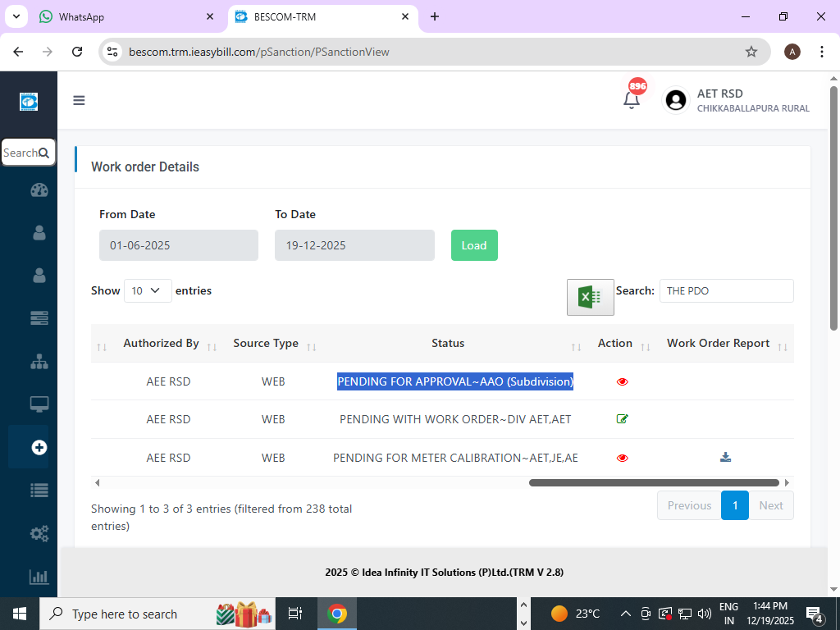Open the first user sidebar icon
This screenshot has height=630, width=840.
39,232
